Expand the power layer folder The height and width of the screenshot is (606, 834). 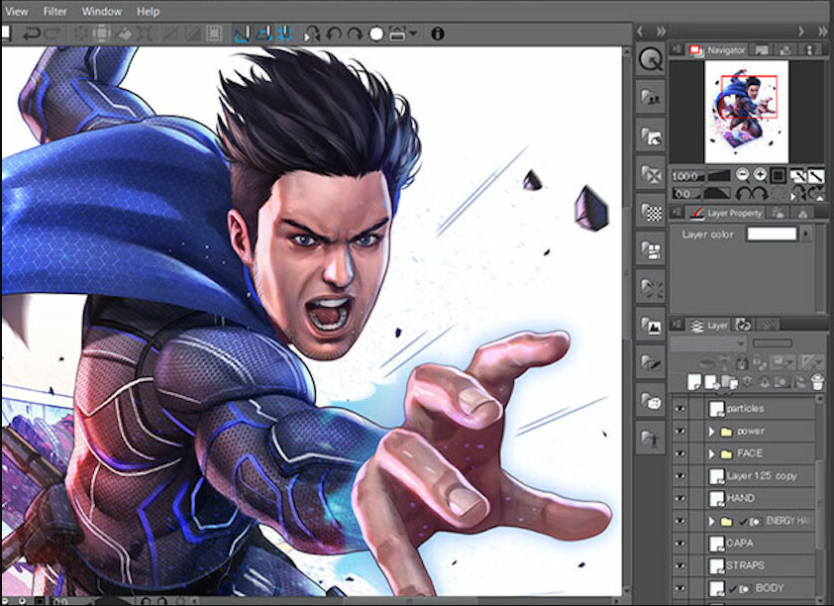coord(712,431)
